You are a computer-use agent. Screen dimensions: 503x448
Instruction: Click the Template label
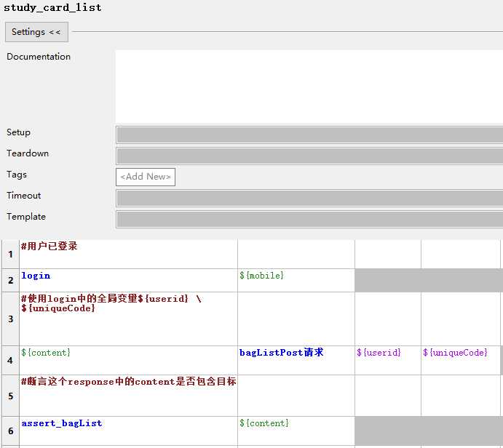pos(26,217)
